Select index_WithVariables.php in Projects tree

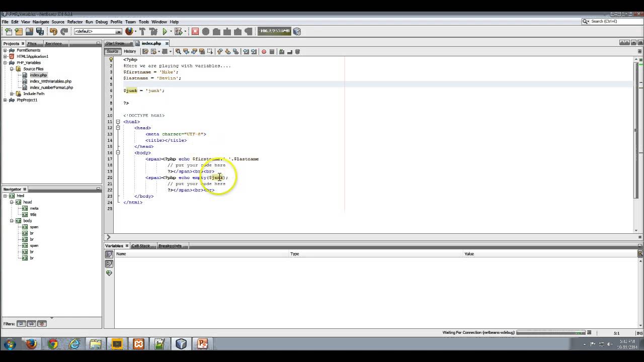point(50,81)
